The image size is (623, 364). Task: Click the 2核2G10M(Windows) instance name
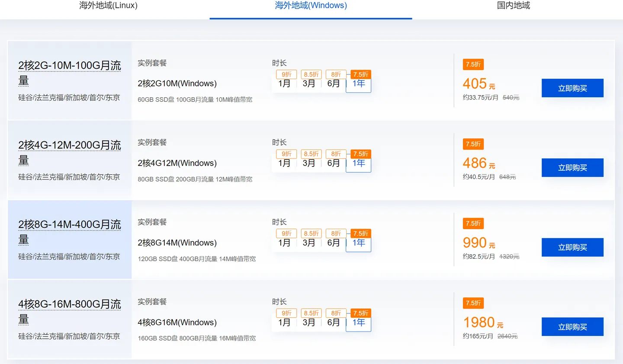[x=177, y=83]
